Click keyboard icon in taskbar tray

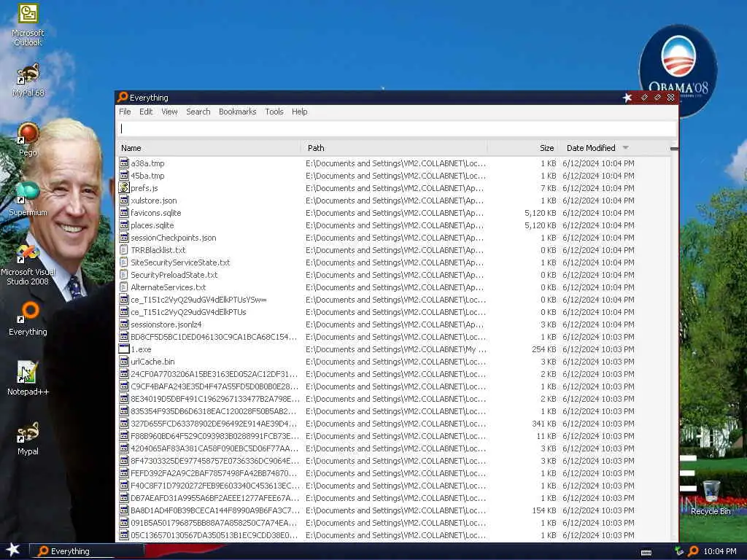(646, 553)
